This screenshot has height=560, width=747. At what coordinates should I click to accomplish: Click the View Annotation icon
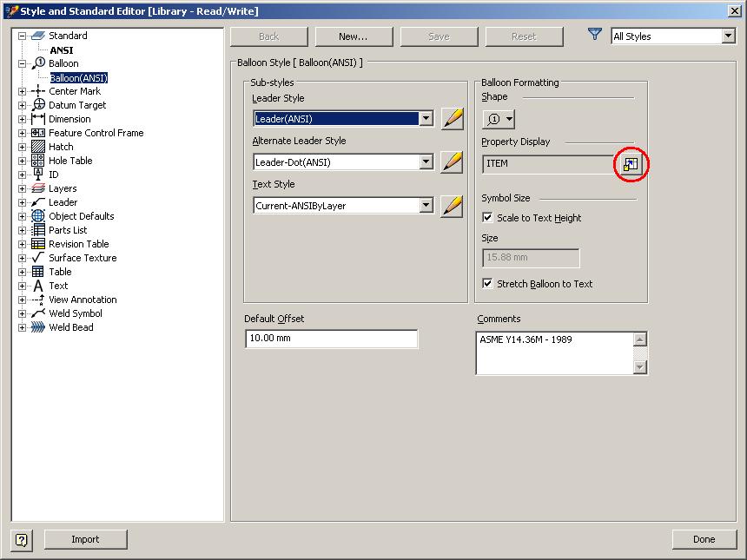pos(37,300)
